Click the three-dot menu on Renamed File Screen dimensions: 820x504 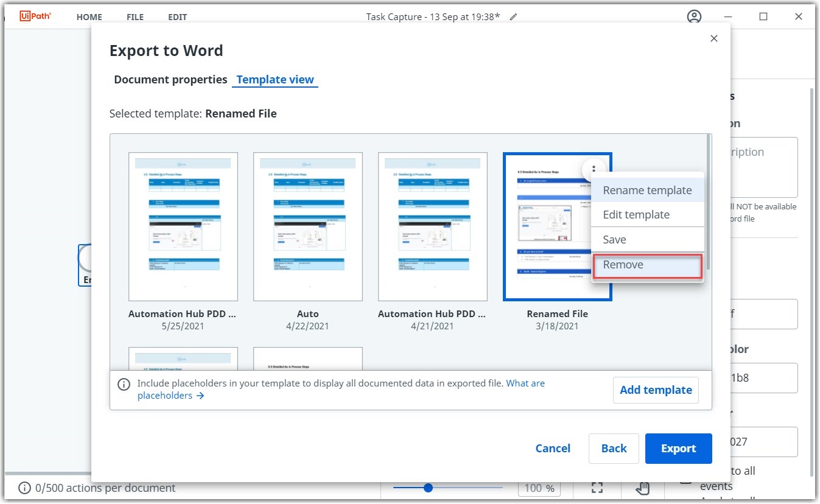[x=594, y=169]
